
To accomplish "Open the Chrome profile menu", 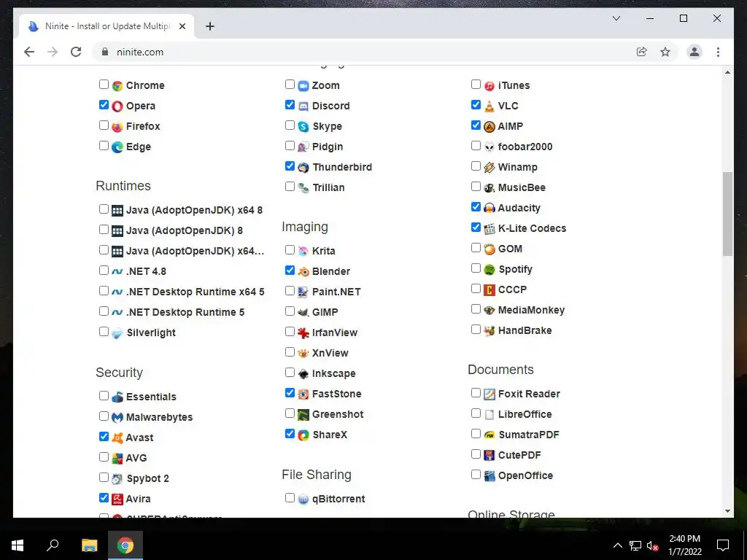I will click(x=694, y=52).
